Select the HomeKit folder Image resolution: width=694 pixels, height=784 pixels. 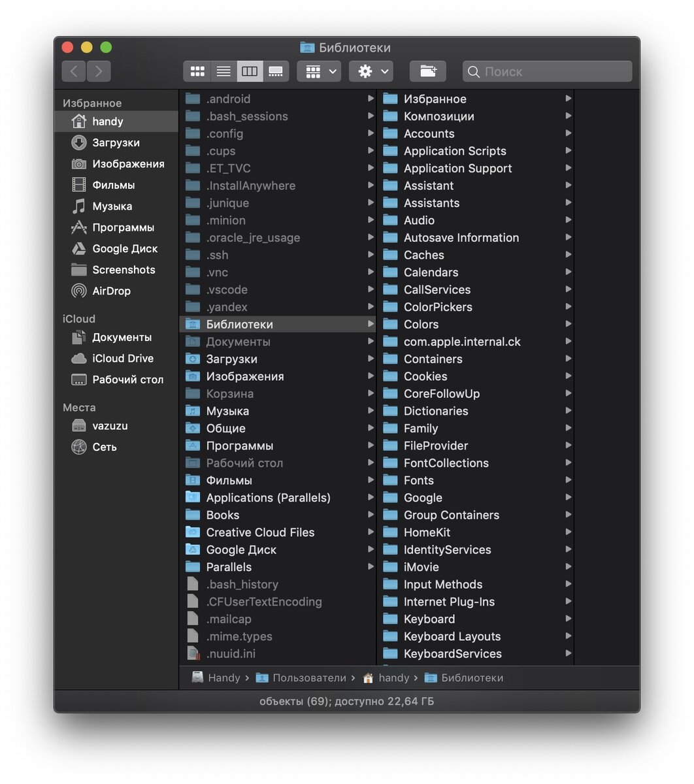click(476, 532)
